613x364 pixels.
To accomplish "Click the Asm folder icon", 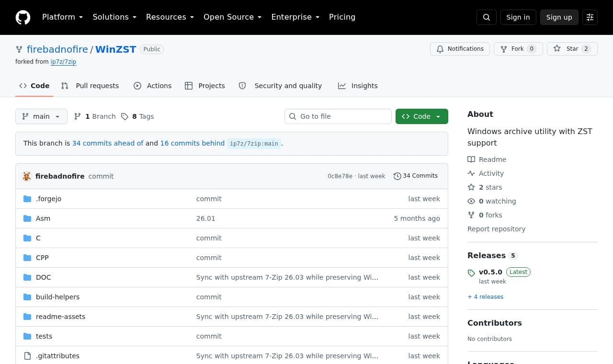I will pos(27,218).
